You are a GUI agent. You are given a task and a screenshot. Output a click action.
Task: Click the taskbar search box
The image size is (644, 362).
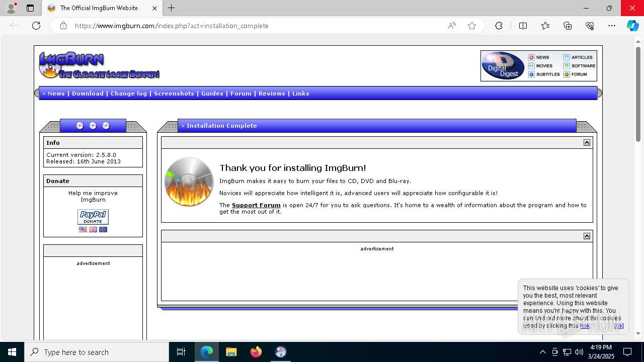pos(97,352)
